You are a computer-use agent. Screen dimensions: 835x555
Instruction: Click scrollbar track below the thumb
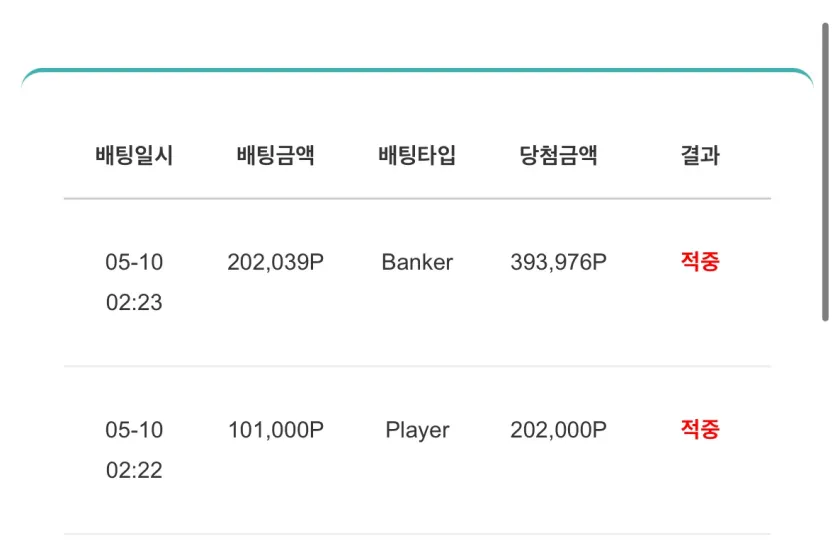click(825, 437)
